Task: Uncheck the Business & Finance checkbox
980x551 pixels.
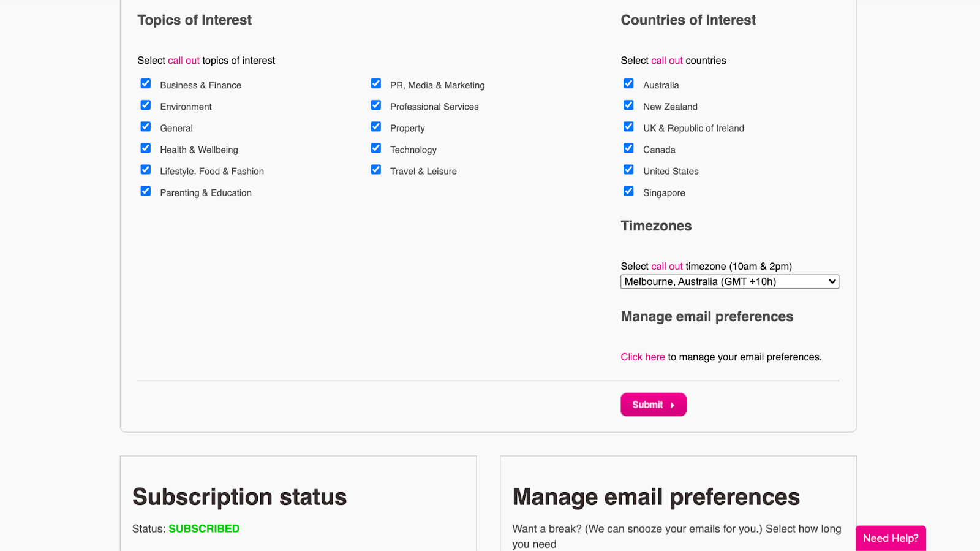Action: tap(146, 84)
